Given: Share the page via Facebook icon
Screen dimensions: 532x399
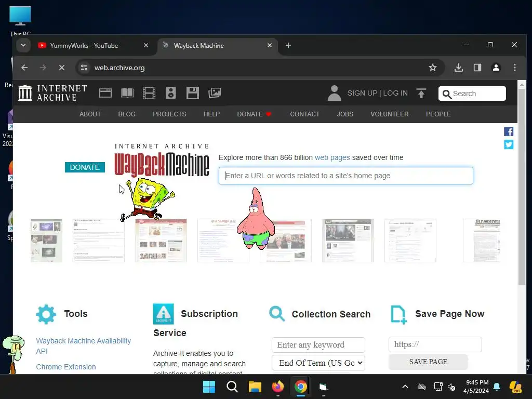Looking at the screenshot, I should coord(508,131).
